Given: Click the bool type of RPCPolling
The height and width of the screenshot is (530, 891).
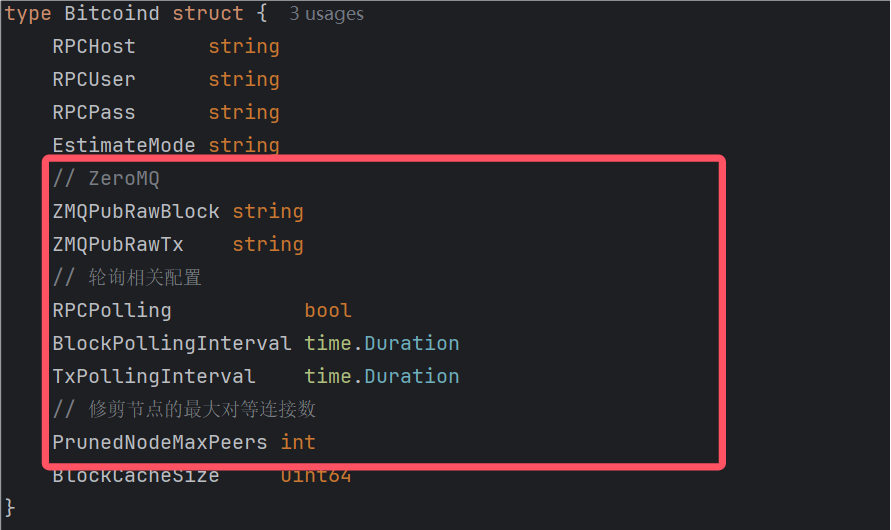Looking at the screenshot, I should click(x=328, y=310).
